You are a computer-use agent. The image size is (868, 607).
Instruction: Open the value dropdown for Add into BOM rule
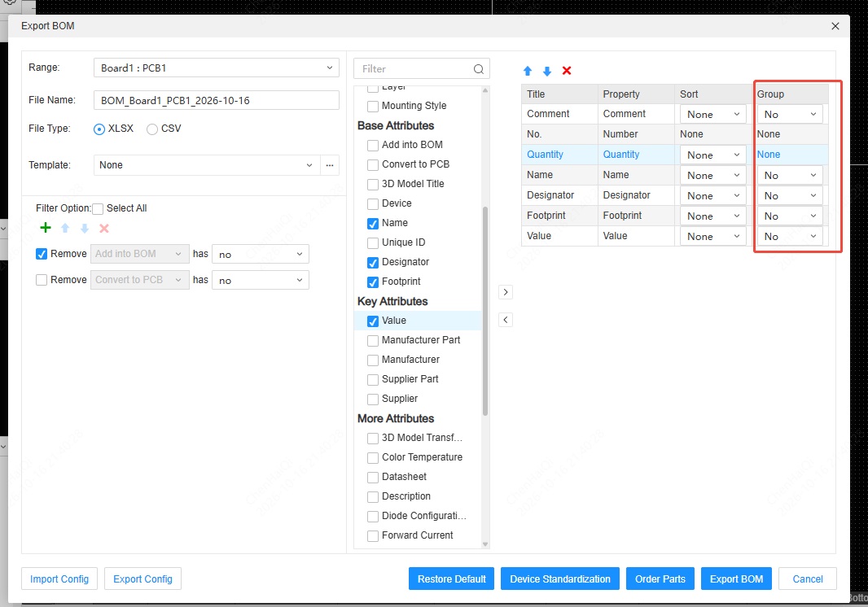coord(261,254)
